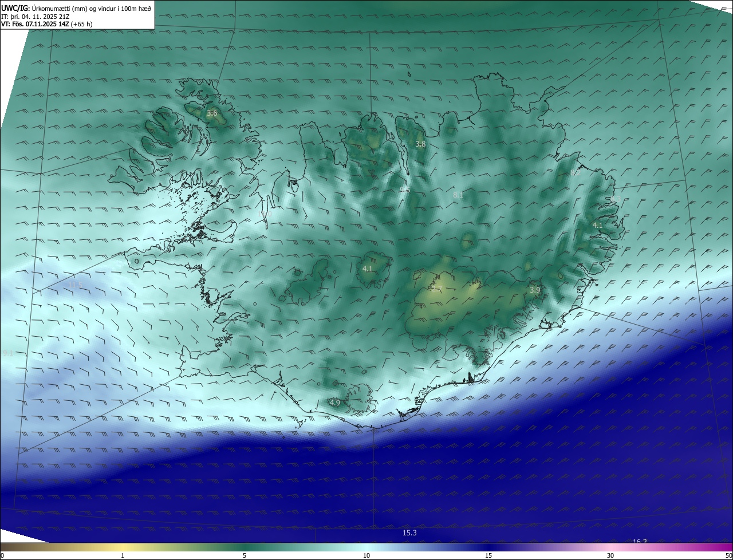
Task: Click the 1 tick on the color scale
Action: click(123, 555)
